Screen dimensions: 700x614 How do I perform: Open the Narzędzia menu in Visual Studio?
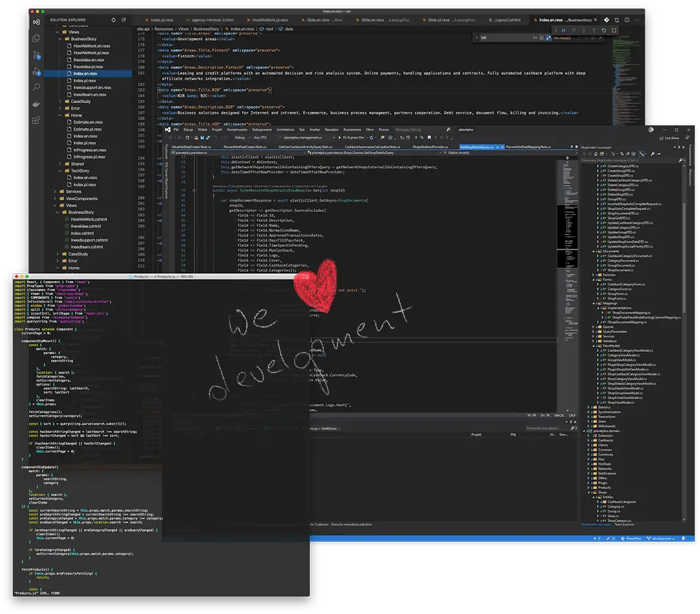[331, 129]
